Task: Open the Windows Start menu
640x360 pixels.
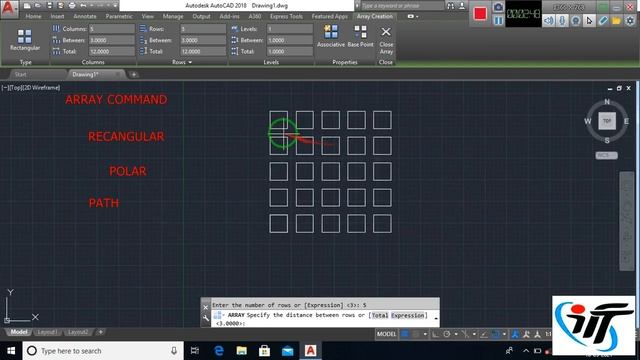Action: 11,351
